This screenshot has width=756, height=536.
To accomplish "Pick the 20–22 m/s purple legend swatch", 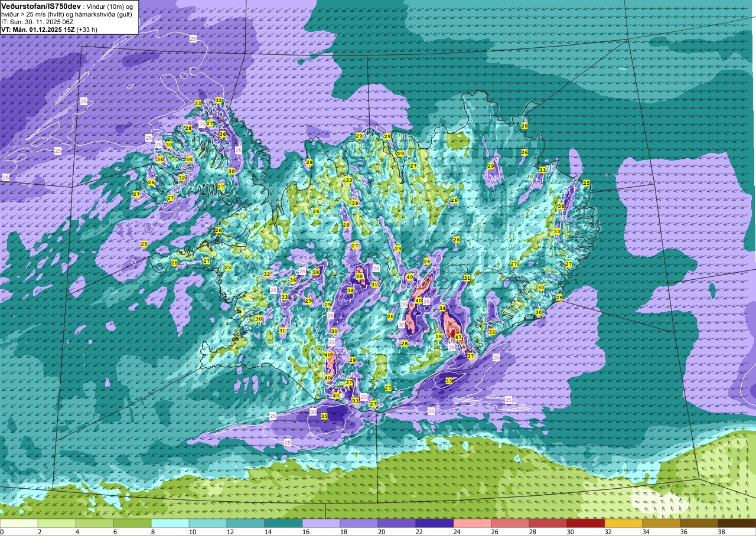I will point(397,524).
